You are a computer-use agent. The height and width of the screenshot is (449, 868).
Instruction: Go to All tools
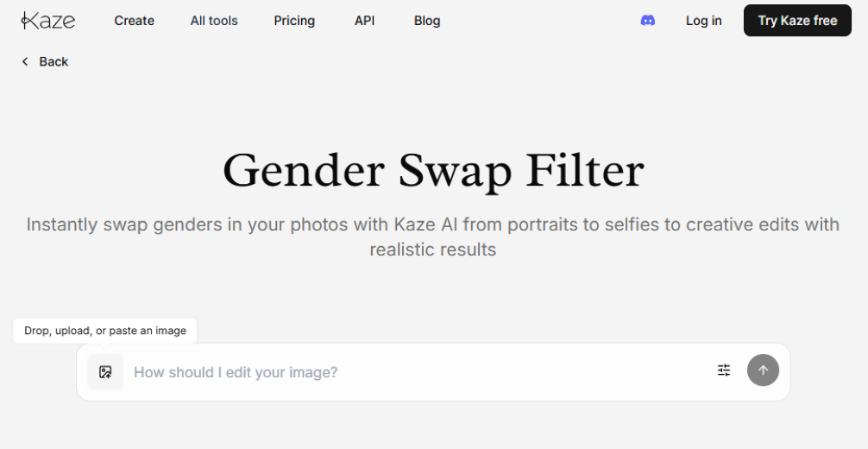[214, 21]
